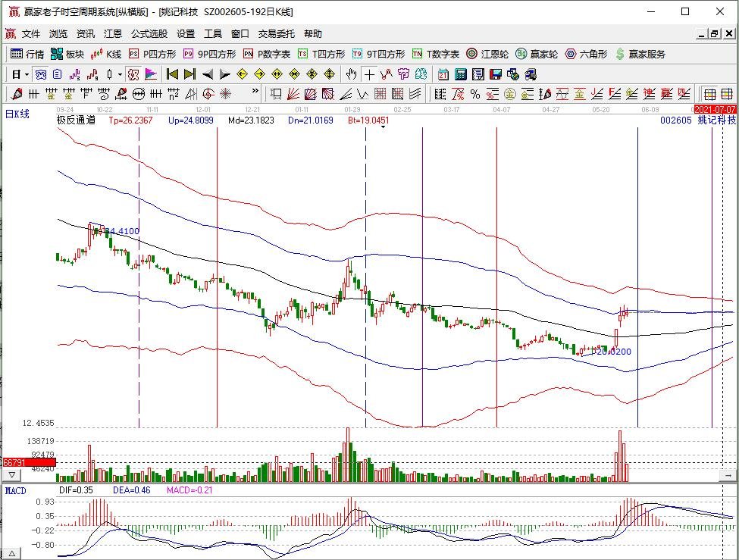739x560 pixels.
Task: Open the 9P四方形 tool
Action: coord(210,55)
